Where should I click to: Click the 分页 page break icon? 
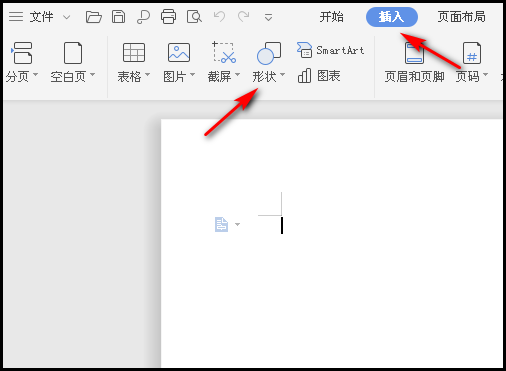(x=22, y=53)
